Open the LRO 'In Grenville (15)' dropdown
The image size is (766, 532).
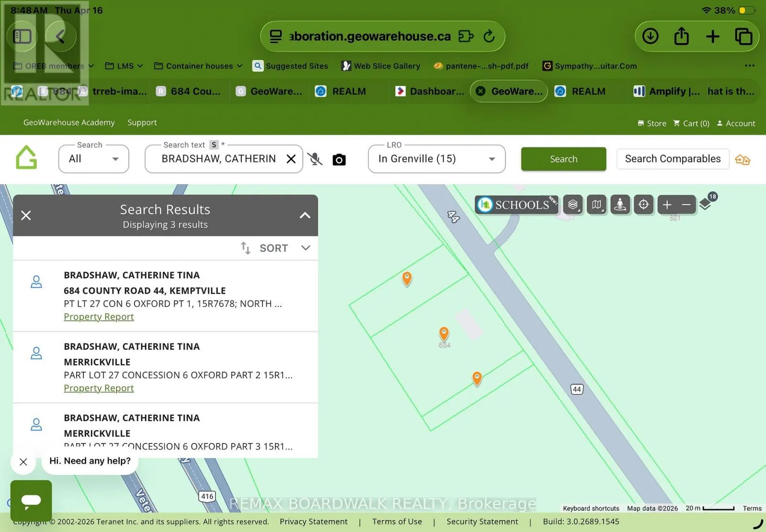436,159
